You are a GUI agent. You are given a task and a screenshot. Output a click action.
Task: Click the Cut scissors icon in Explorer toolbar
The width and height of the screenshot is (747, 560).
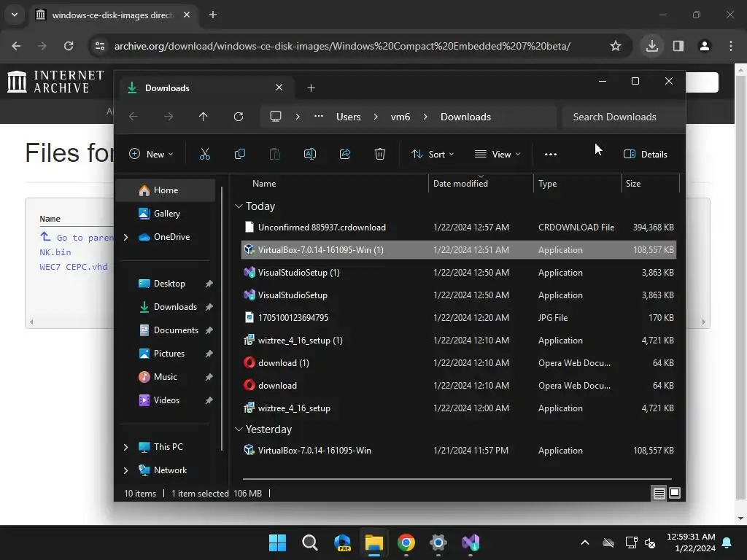pos(205,154)
